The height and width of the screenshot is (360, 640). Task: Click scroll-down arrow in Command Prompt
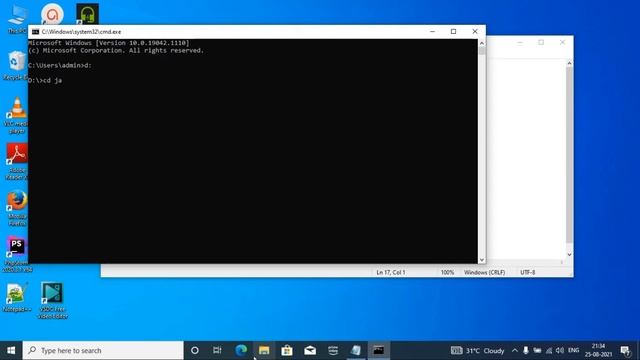point(482,260)
